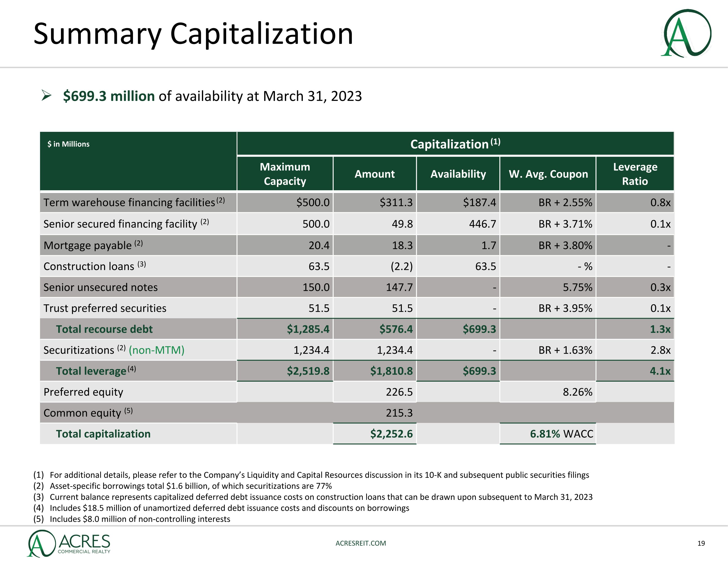Select the Preferred equity 8.26% coupon cell
728x562 pixels.
[577, 392]
